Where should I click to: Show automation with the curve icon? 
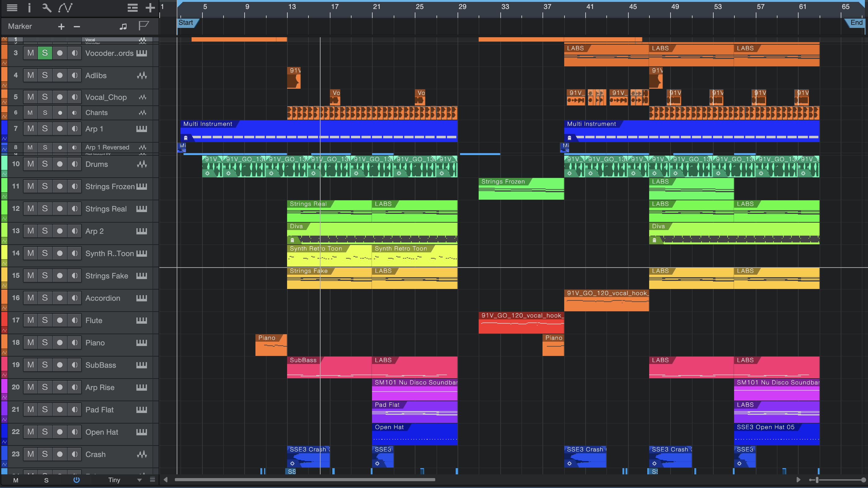[x=65, y=8]
